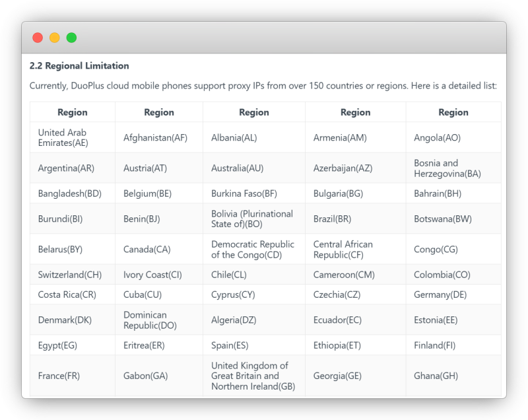Viewport: 528px width, 420px height.
Task: Click the Dominican Republic(DO) cell
Action: coord(145,320)
